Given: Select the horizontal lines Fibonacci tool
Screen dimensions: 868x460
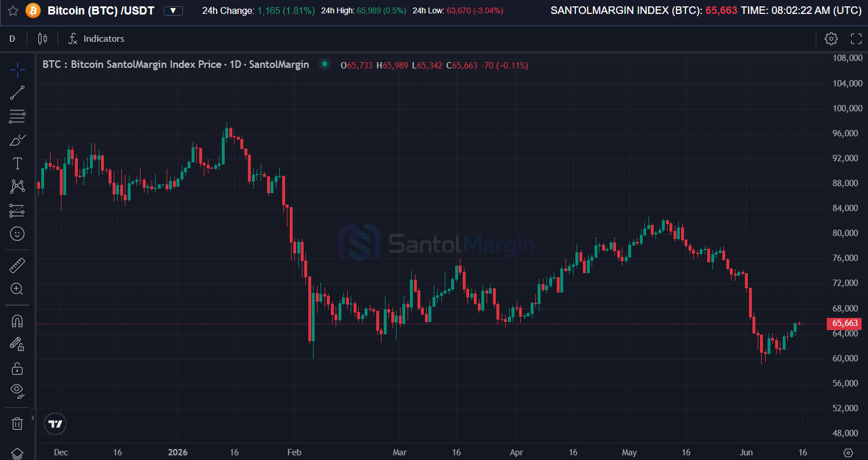Looking at the screenshot, I should pyautogui.click(x=17, y=117).
